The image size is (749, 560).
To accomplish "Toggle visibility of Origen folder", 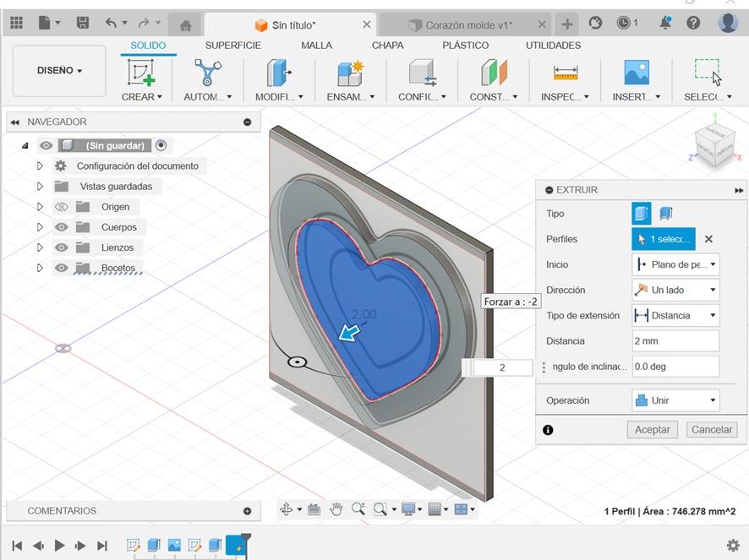I will [61, 207].
